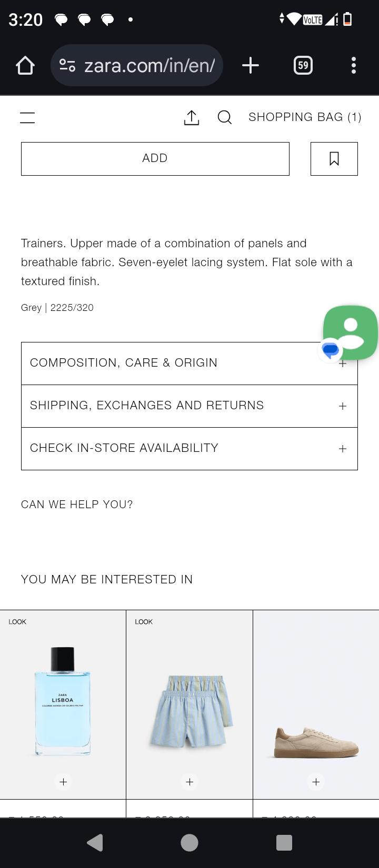The image size is (379, 868).
Task: Quick-add the striped boxers with plus
Action: pyautogui.click(x=189, y=782)
